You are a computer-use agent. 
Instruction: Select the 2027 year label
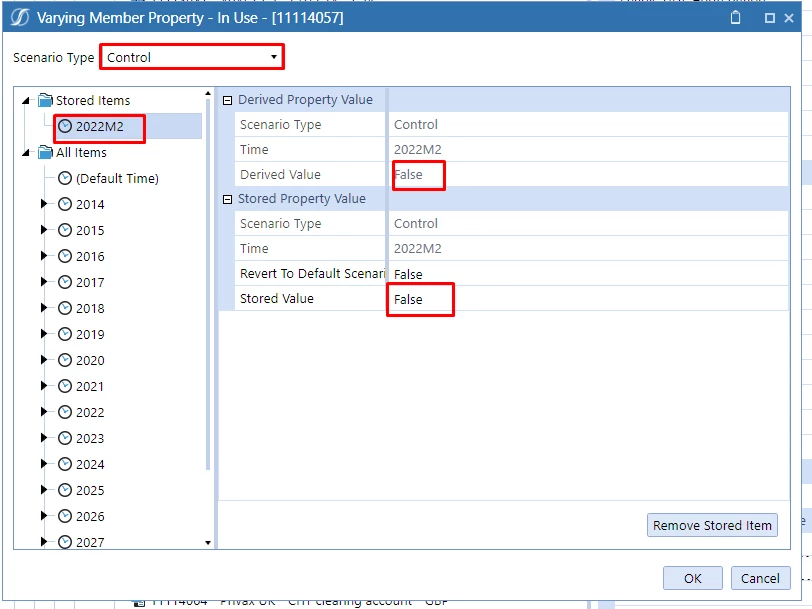(90, 542)
